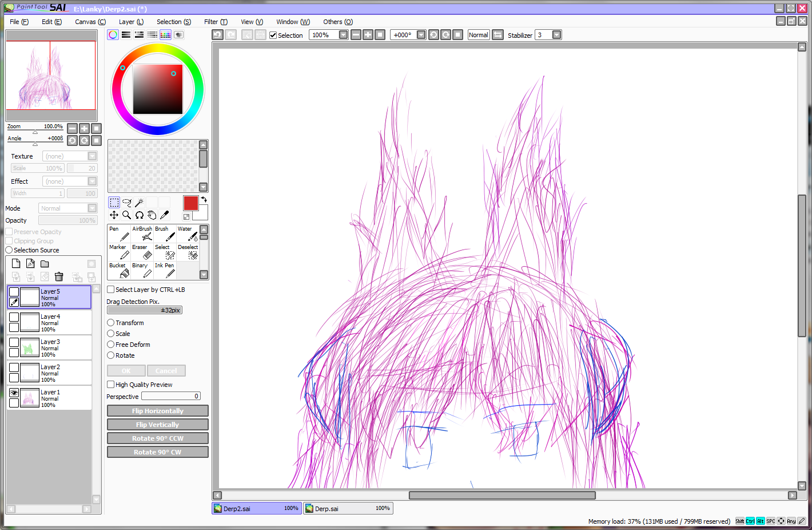Click the saturation square in color wheel
This screenshot has height=530, width=812.
[158, 89]
